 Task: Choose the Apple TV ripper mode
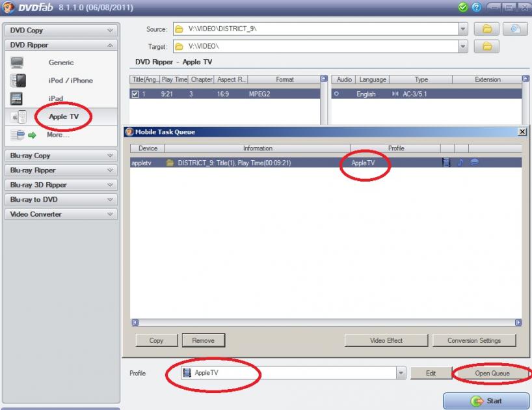click(x=64, y=116)
